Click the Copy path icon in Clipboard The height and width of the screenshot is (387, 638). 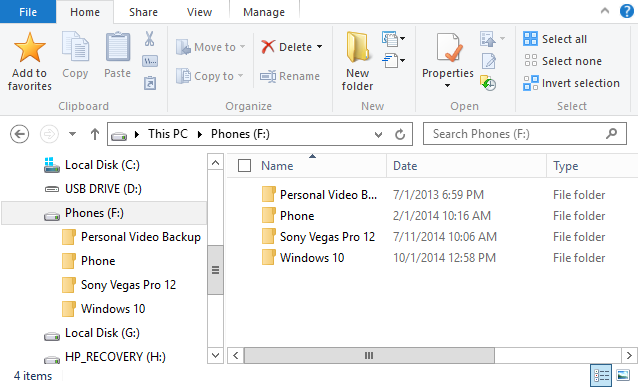click(150, 61)
